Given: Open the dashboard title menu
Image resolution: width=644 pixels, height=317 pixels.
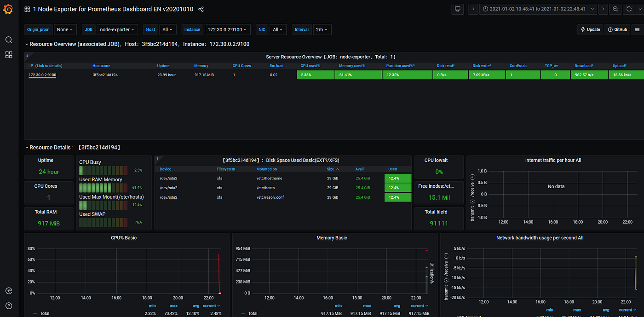Looking at the screenshot, I should click(113, 9).
